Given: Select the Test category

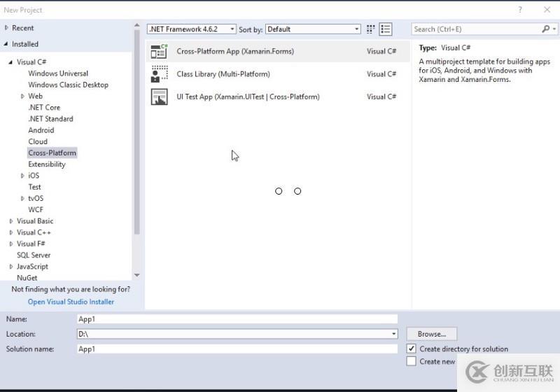Looking at the screenshot, I should coord(34,187).
